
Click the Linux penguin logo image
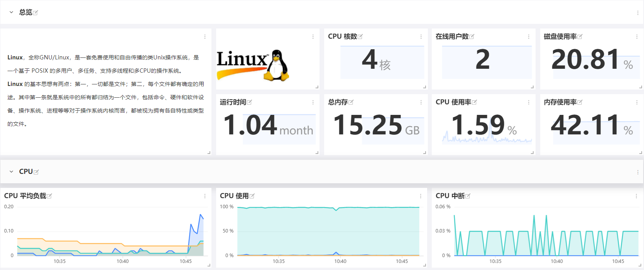coord(253,65)
